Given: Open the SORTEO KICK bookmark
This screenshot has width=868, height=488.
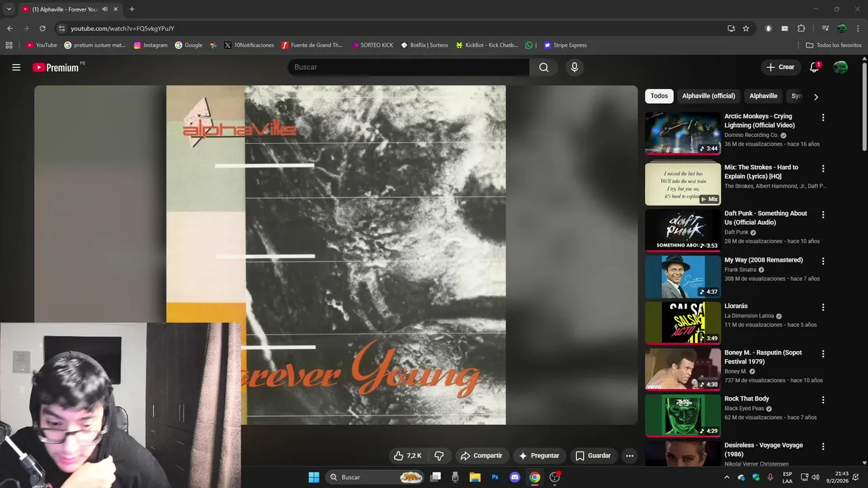Looking at the screenshot, I should (x=372, y=45).
